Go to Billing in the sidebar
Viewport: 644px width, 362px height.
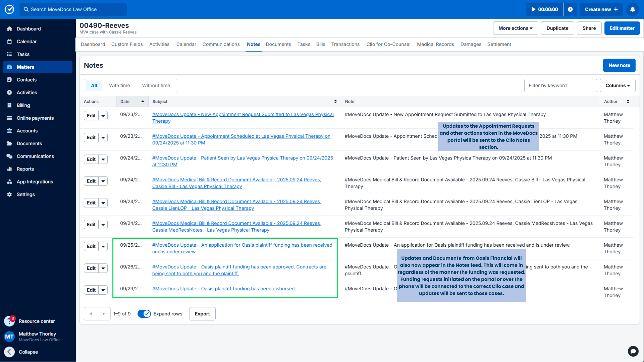(23, 105)
